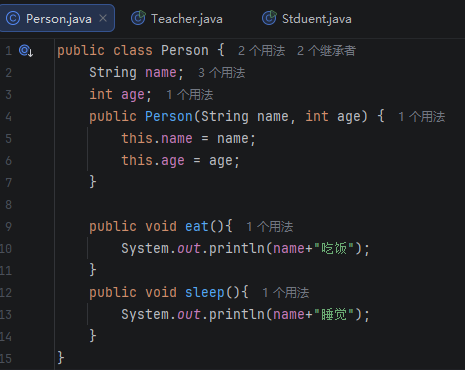
Task: Click 'int age' parameter on line 4
Action: click(333, 117)
